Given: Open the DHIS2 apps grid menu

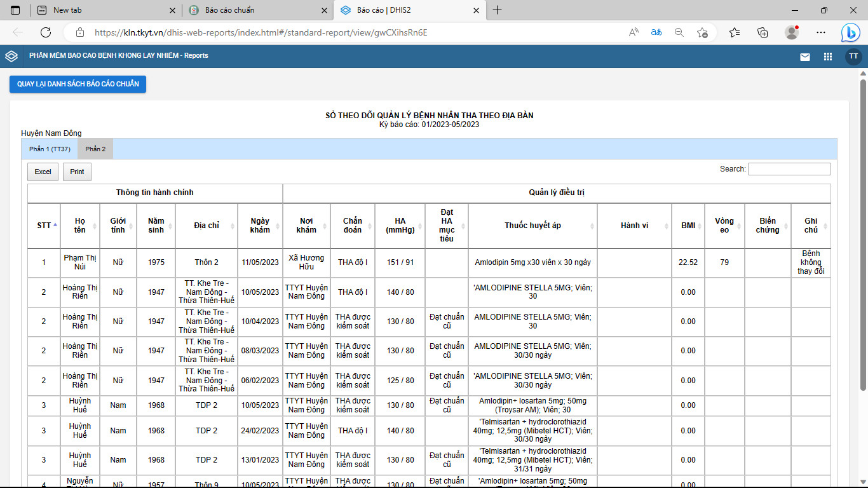Looking at the screenshot, I should pos(827,57).
